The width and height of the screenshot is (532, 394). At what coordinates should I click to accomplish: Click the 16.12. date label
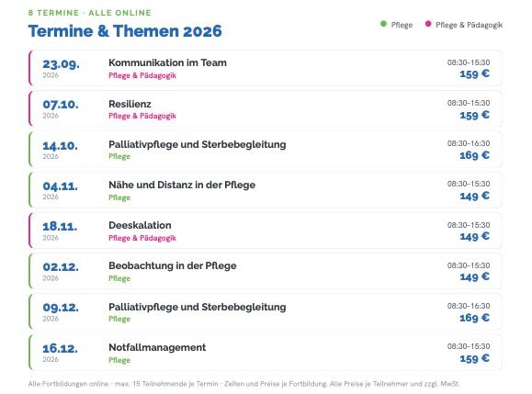pyautogui.click(x=61, y=348)
